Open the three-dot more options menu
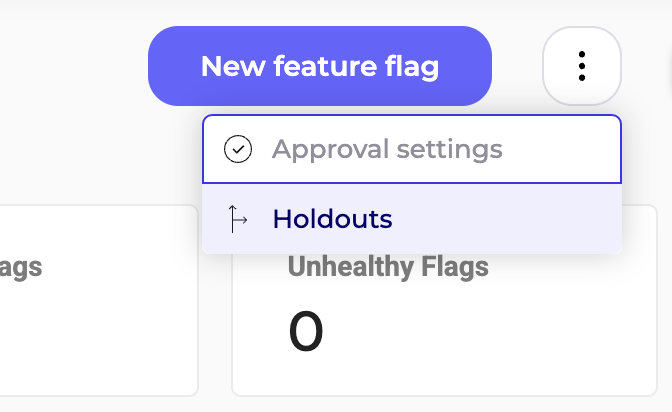This screenshot has width=672, height=412. pos(582,66)
